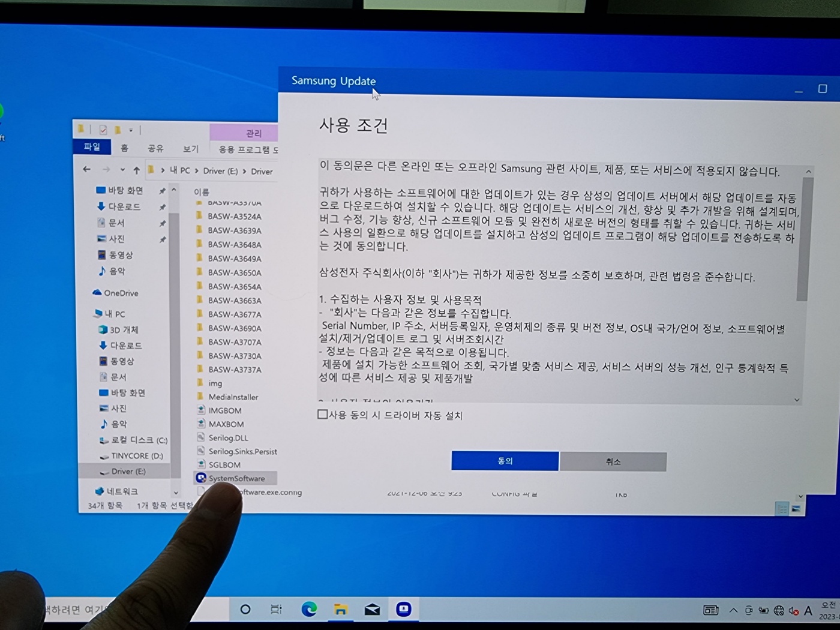This screenshot has height=630, width=840.
Task: Click 동의 button in Samsung Update
Action: click(x=505, y=461)
